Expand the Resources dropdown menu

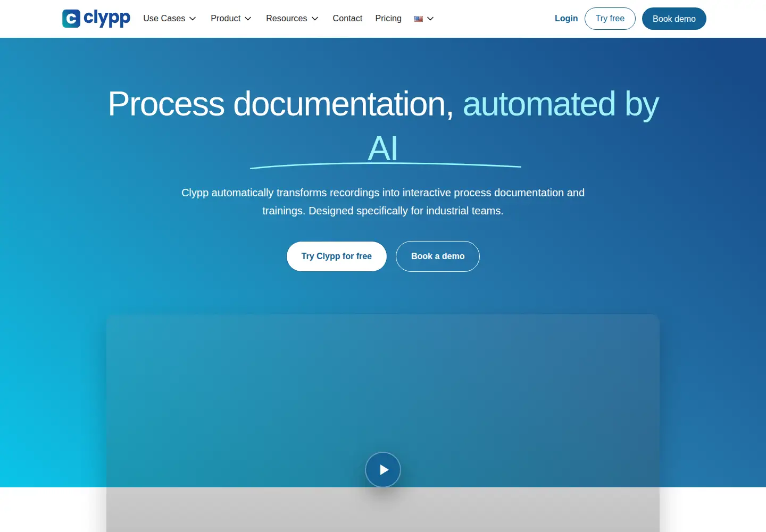coord(292,19)
